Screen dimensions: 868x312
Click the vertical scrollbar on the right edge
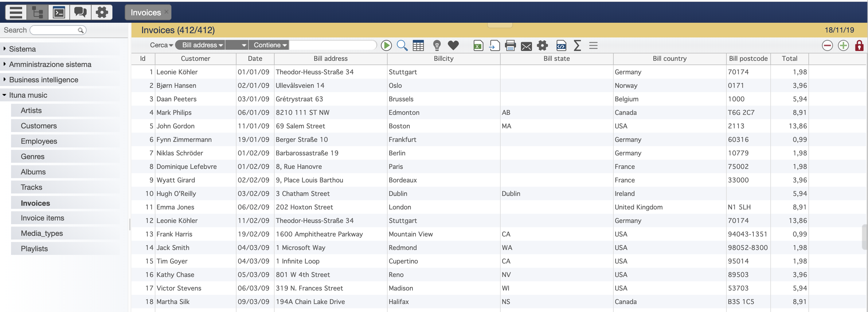point(865,237)
